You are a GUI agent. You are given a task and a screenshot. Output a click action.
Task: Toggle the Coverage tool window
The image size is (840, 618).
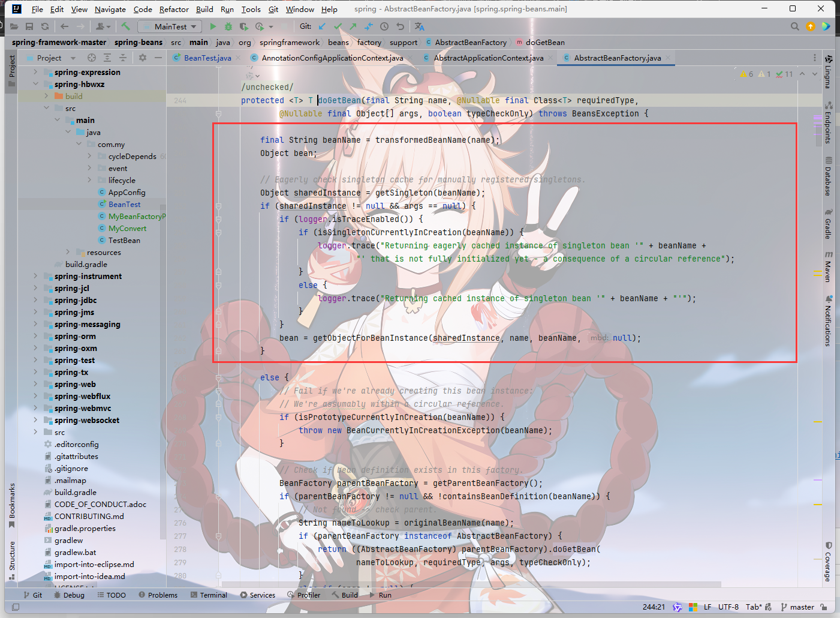pos(828,562)
